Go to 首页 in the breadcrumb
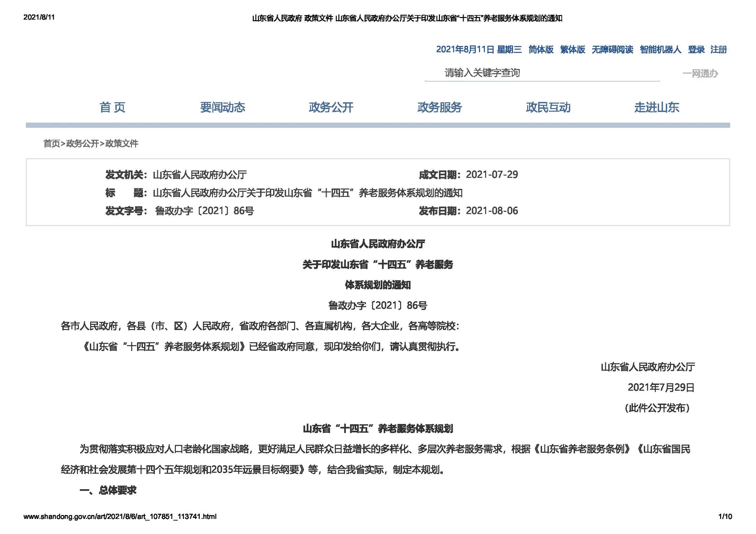The image size is (756, 534). [x=52, y=144]
